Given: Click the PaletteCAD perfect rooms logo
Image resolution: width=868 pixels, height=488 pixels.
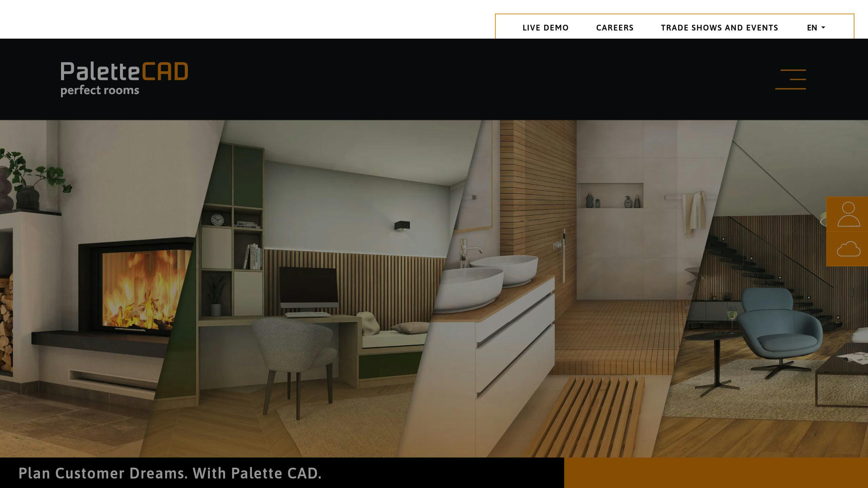Looking at the screenshot, I should click(124, 79).
